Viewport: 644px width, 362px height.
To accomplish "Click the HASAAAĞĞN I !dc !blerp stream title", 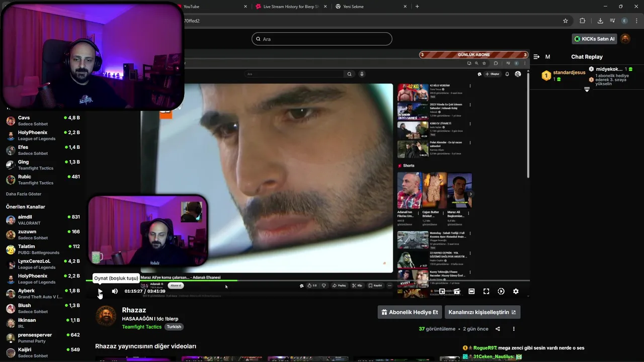I will pos(150,319).
